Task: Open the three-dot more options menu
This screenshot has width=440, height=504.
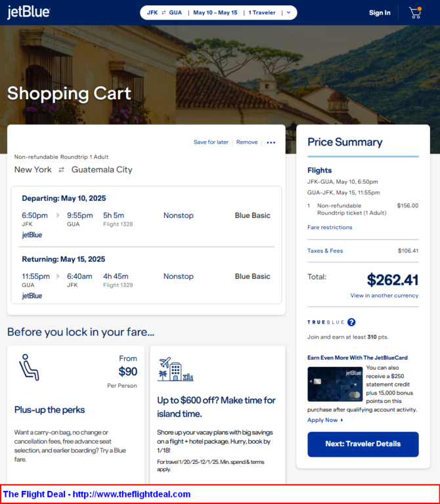Action: click(x=271, y=142)
